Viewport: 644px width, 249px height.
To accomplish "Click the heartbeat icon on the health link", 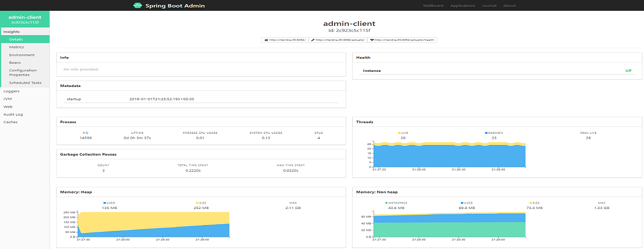I will [x=372, y=40].
